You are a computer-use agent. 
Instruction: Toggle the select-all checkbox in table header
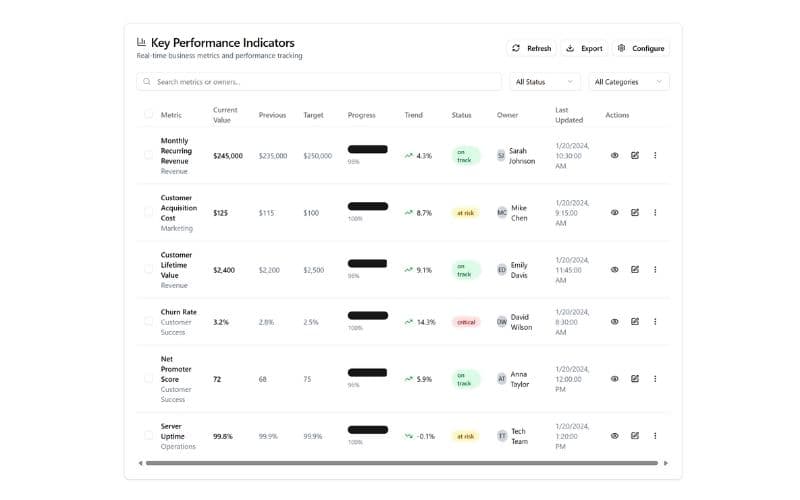pos(148,115)
